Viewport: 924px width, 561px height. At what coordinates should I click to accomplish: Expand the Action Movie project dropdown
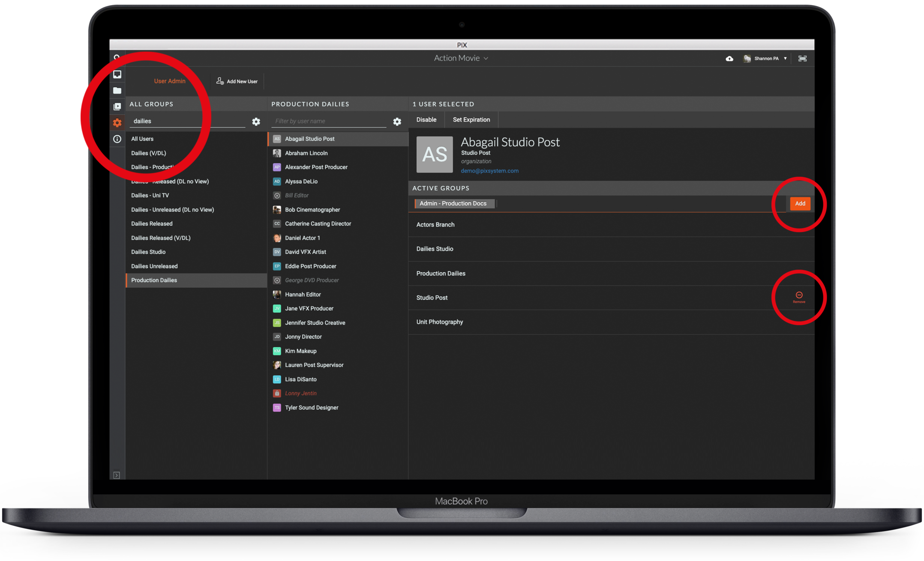pos(461,58)
